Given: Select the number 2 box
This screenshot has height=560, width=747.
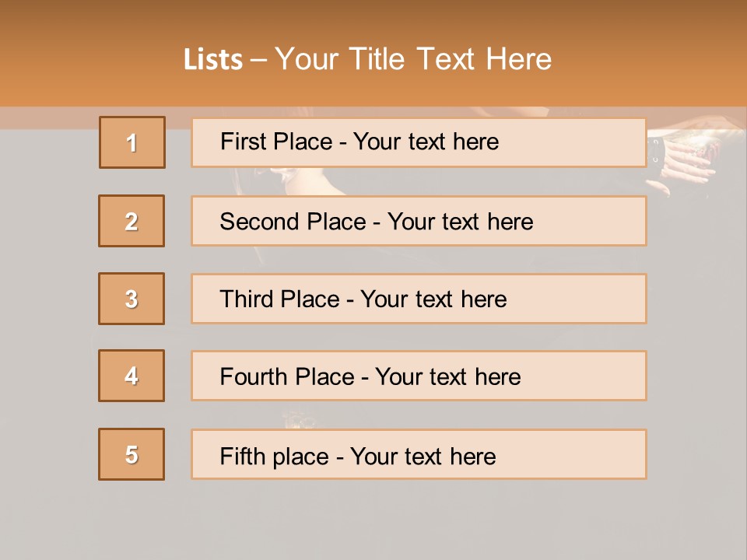Looking at the screenshot, I should coord(132,221).
